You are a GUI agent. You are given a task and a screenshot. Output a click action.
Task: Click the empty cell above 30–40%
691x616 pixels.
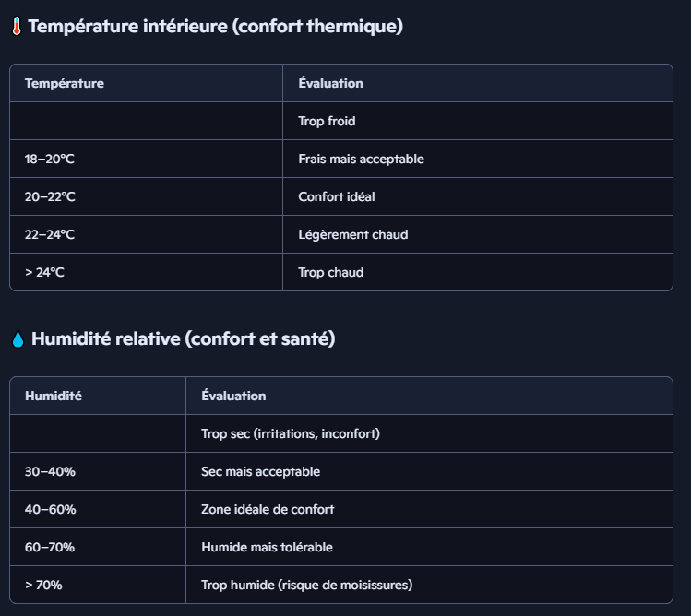98,433
